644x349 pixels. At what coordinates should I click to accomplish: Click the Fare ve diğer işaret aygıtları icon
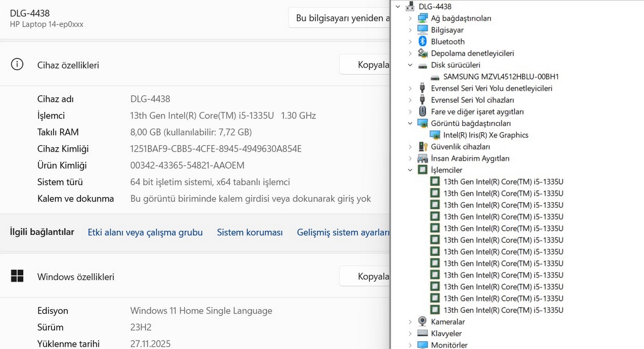tap(422, 112)
